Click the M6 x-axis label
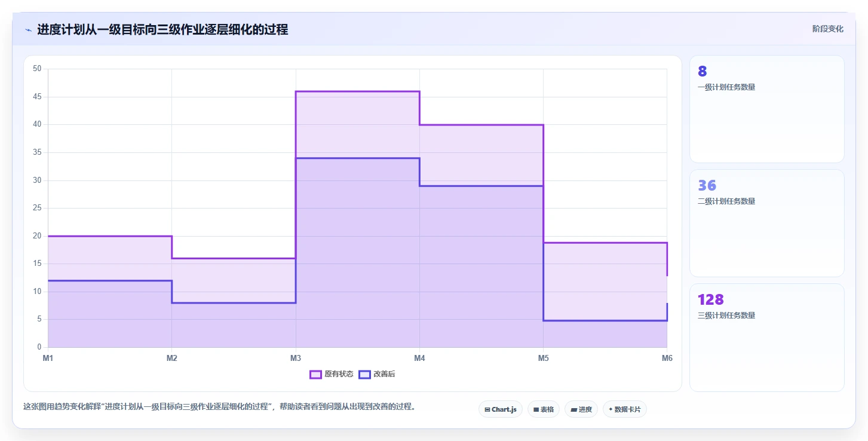 (667, 358)
